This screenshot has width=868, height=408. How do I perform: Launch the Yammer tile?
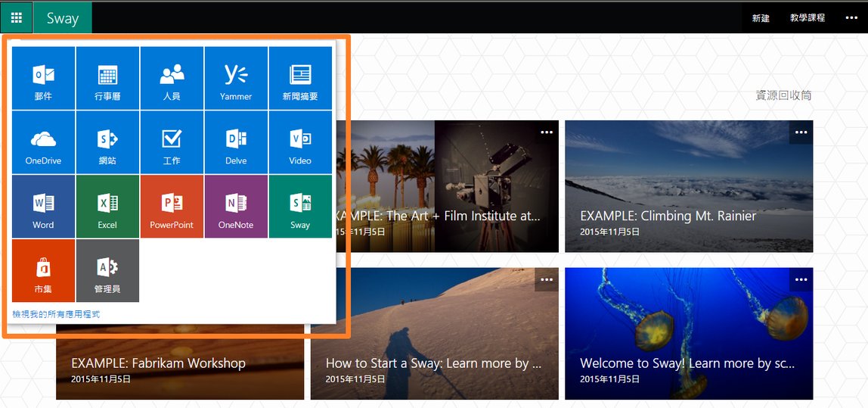point(236,78)
